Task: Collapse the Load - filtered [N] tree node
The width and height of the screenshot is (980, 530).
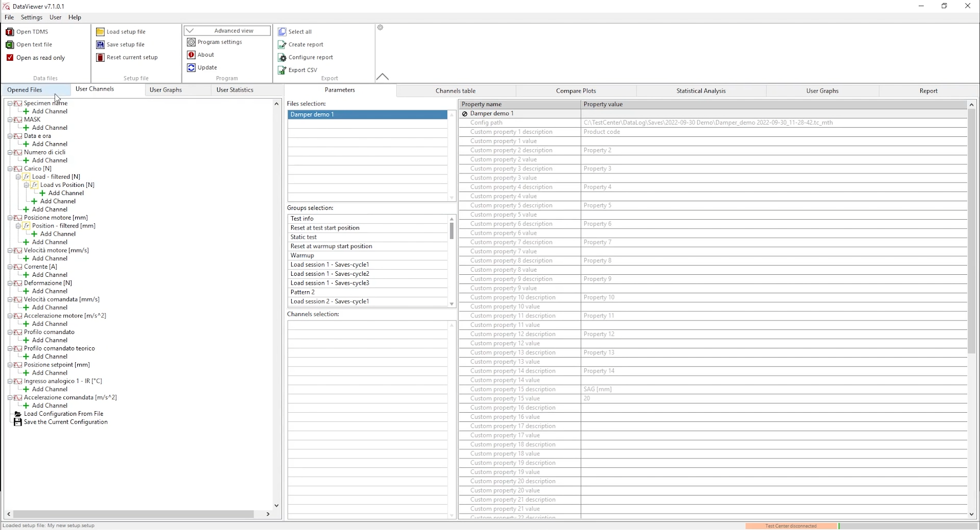Action: point(18,176)
